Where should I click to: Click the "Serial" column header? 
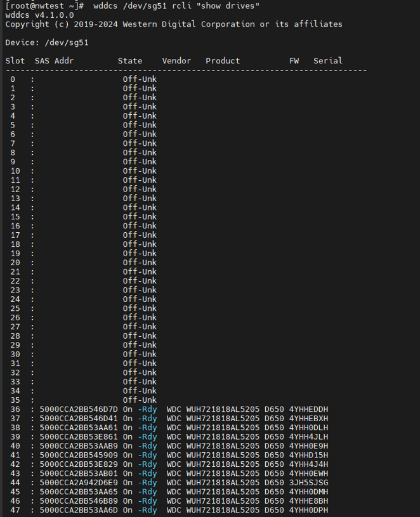point(327,61)
